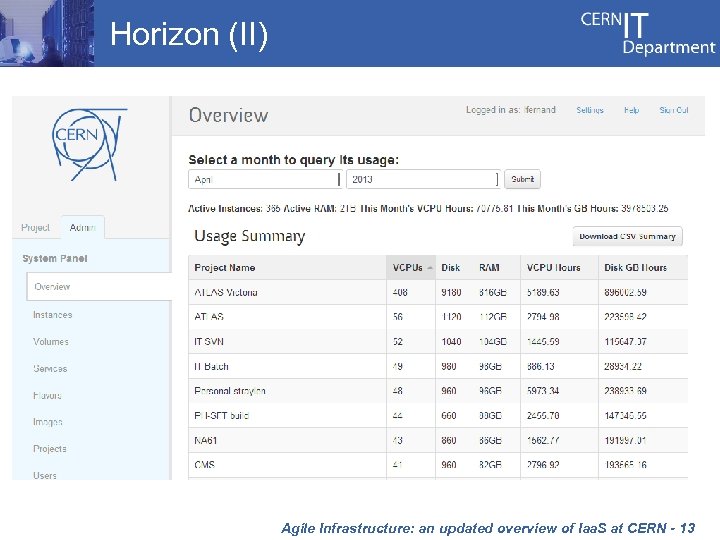The width and height of the screenshot is (720, 540).
Task: Click the Active Instances statistics line
Action: (428, 208)
